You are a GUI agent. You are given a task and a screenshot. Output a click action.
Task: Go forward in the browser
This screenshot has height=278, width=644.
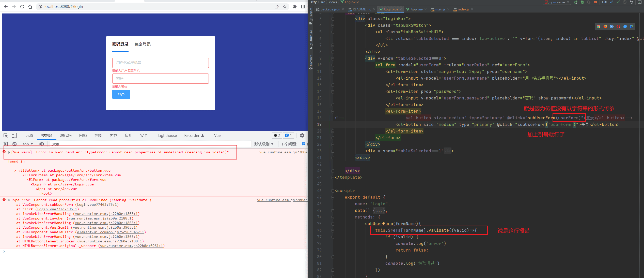[x=14, y=7]
